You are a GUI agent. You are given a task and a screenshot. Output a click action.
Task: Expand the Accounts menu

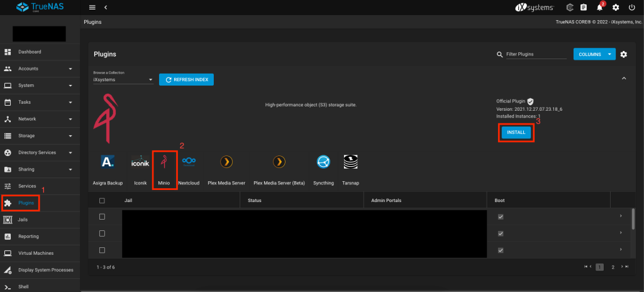[40, 69]
